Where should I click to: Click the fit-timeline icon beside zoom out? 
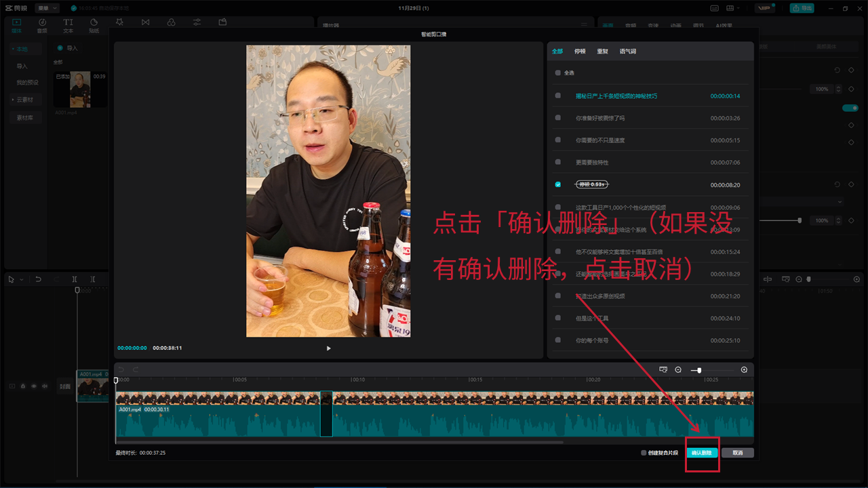pos(663,369)
